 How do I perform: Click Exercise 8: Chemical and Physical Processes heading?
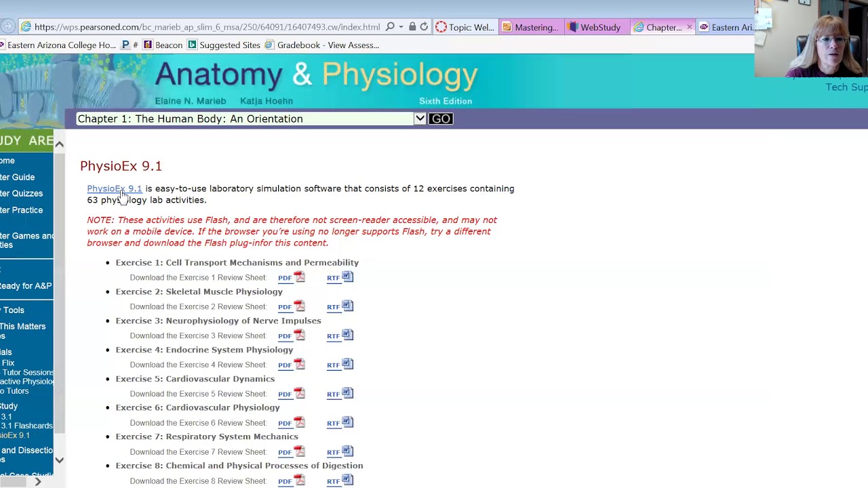coord(239,466)
